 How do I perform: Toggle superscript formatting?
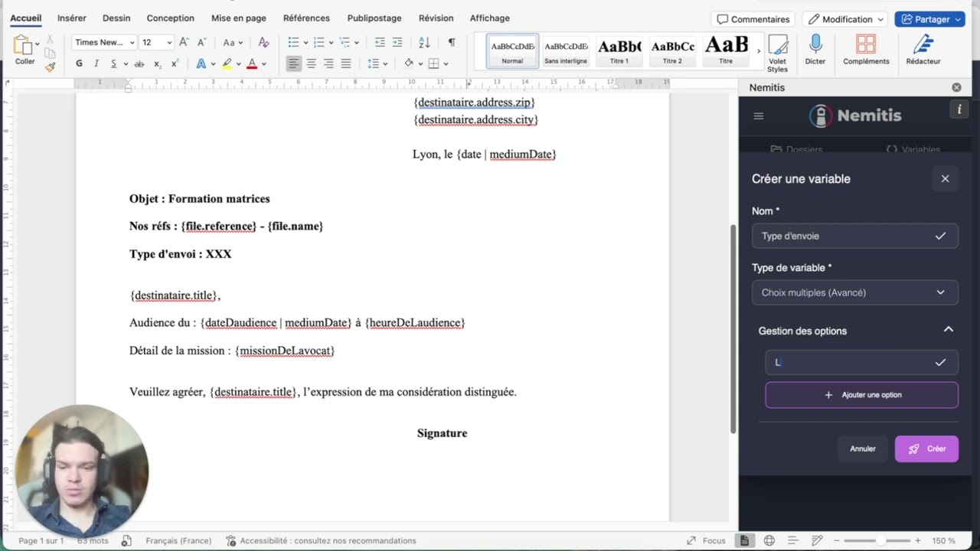tap(175, 64)
